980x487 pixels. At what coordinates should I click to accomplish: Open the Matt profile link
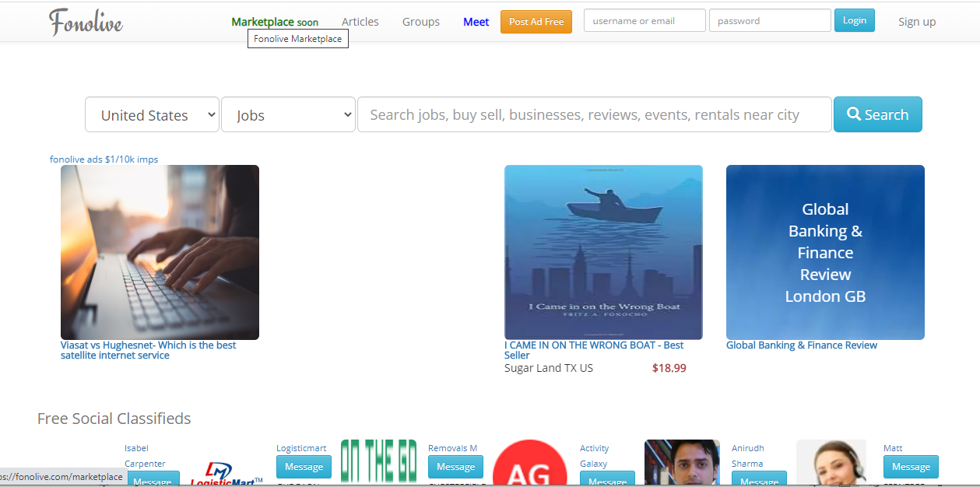[x=894, y=448]
